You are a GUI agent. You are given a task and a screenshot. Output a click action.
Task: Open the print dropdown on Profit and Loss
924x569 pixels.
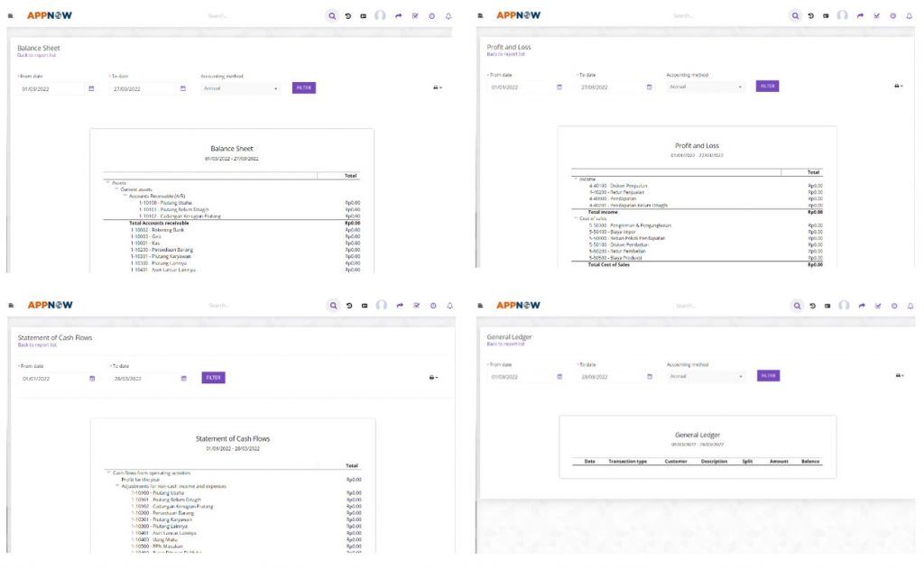898,86
